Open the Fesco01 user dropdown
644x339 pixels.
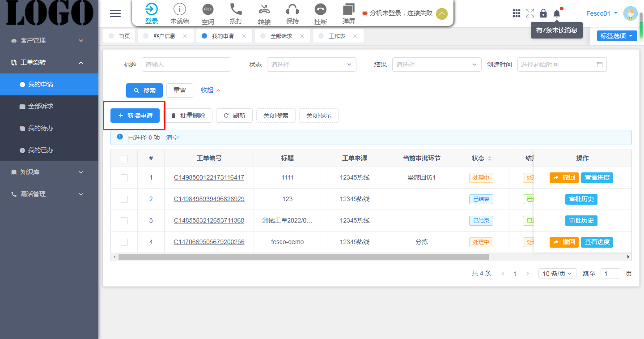click(x=602, y=13)
